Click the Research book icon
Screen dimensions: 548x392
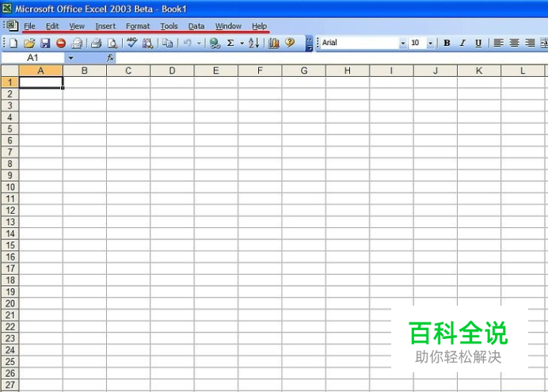pos(147,44)
